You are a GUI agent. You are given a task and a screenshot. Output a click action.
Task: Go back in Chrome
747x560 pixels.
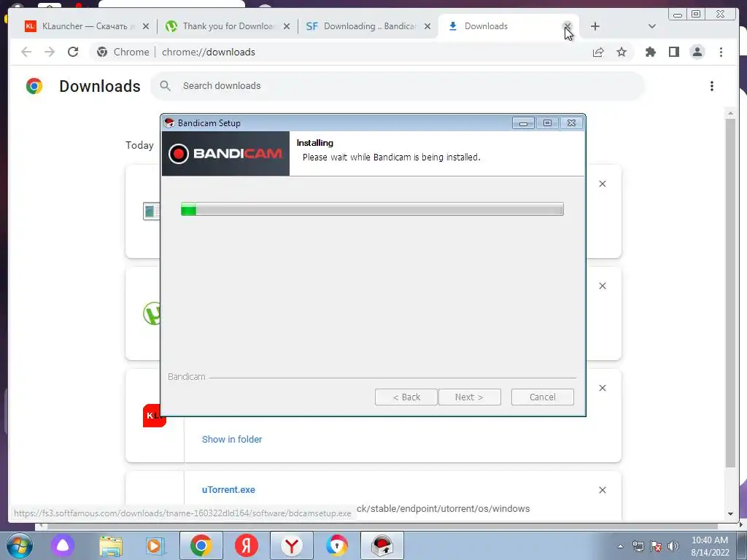(27, 52)
